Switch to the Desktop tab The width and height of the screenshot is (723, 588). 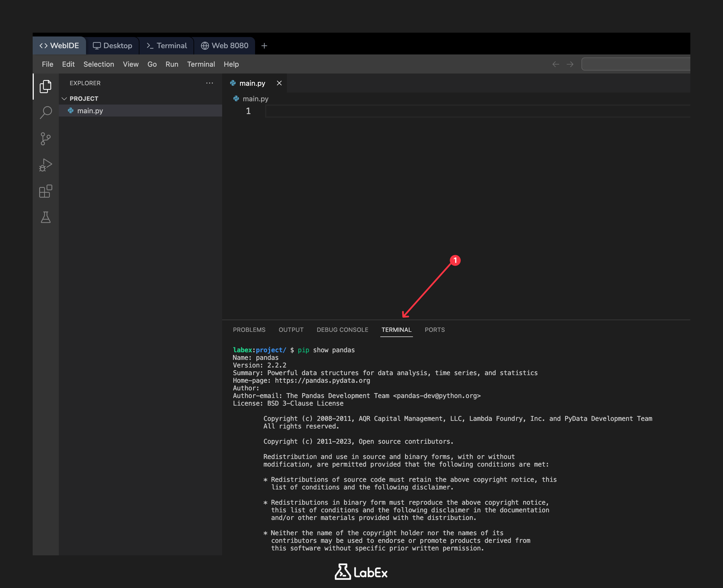tap(112, 46)
